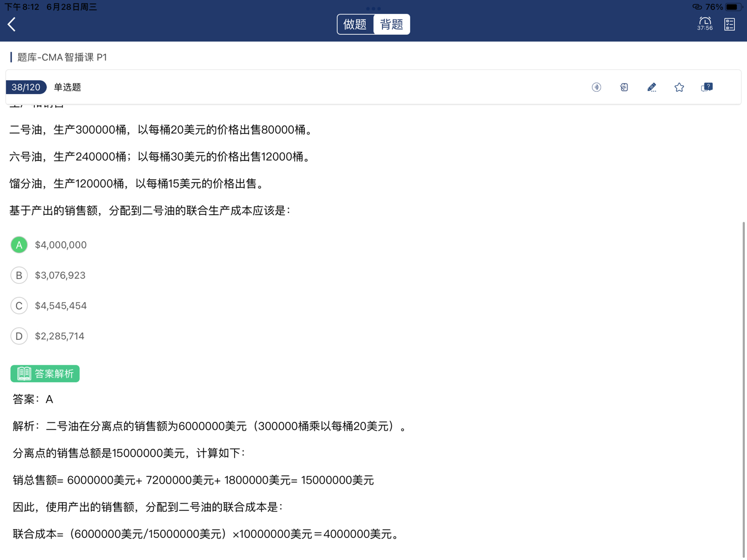Tap the three-dot multitasking handle at top
747x560 pixels.
coord(373,8)
